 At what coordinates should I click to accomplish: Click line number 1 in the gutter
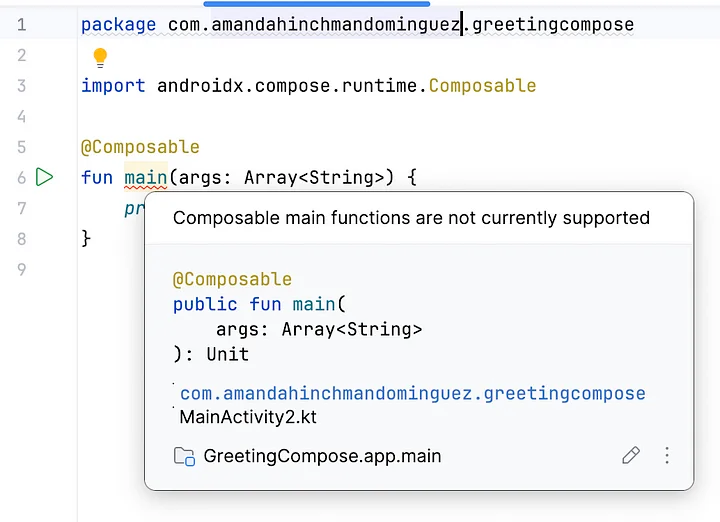click(x=22, y=24)
